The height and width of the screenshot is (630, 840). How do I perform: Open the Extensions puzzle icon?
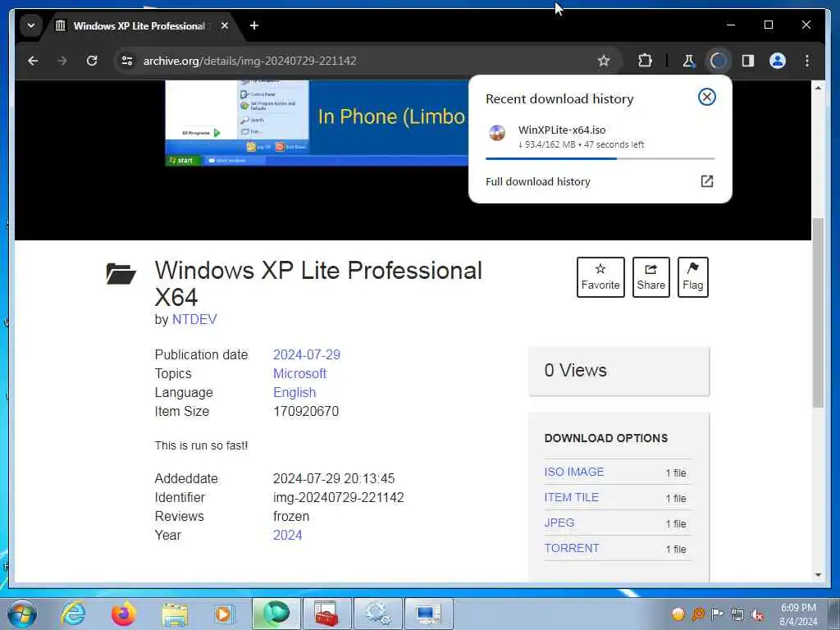click(645, 61)
